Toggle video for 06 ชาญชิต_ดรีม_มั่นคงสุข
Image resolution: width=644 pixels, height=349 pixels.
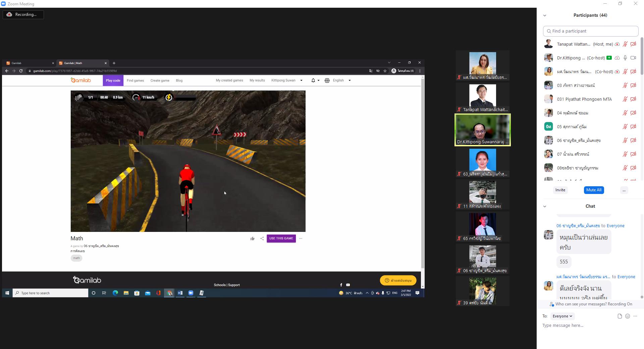tap(633, 140)
